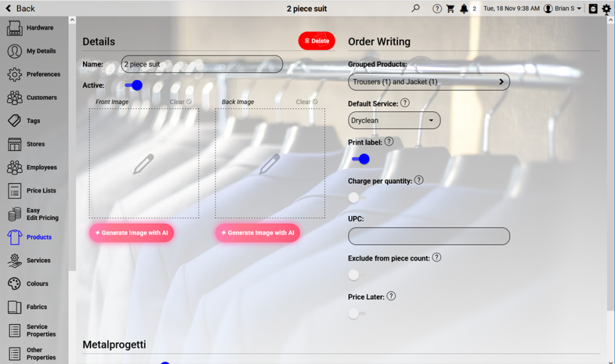Image resolution: width=615 pixels, height=364 pixels.
Task: Click the UPC input field
Action: (x=429, y=236)
